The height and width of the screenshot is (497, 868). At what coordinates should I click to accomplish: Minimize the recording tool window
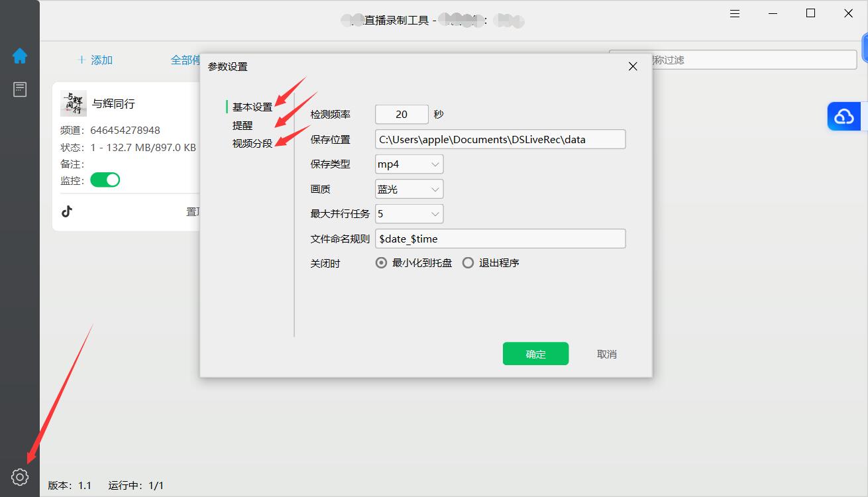click(x=773, y=13)
